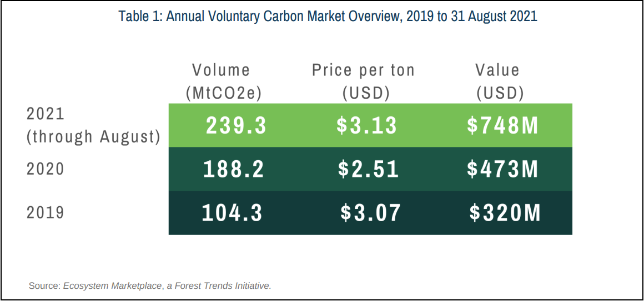Select the 104.3 volume cell
Screen dimensions: 644x301
coord(232,213)
